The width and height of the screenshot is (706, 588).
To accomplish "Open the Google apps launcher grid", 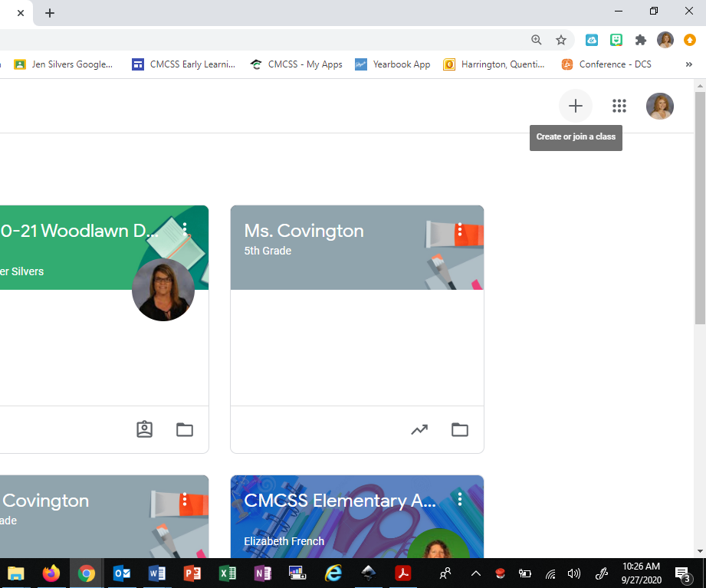I will [619, 106].
